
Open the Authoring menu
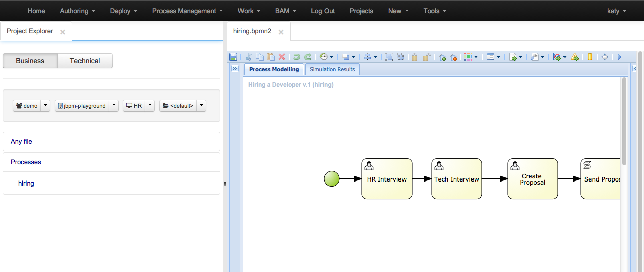pos(77,11)
